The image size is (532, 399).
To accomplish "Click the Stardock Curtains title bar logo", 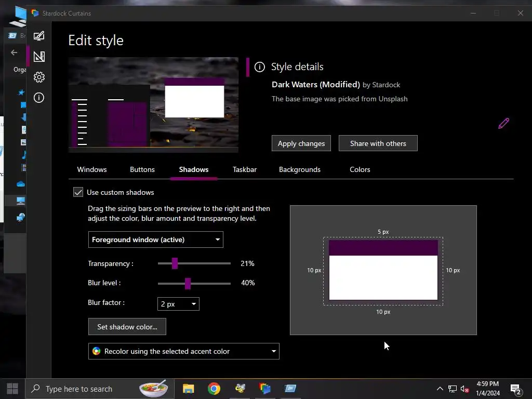I will [x=35, y=13].
